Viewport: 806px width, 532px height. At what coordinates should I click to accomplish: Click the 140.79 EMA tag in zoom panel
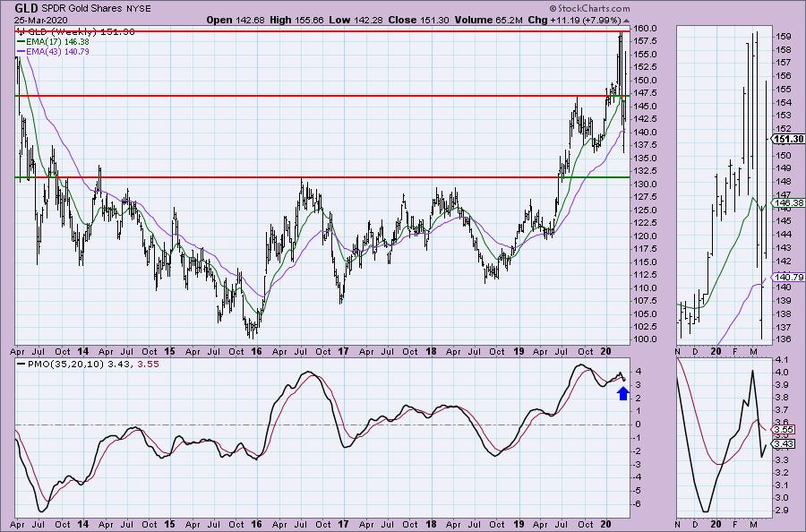(788, 277)
